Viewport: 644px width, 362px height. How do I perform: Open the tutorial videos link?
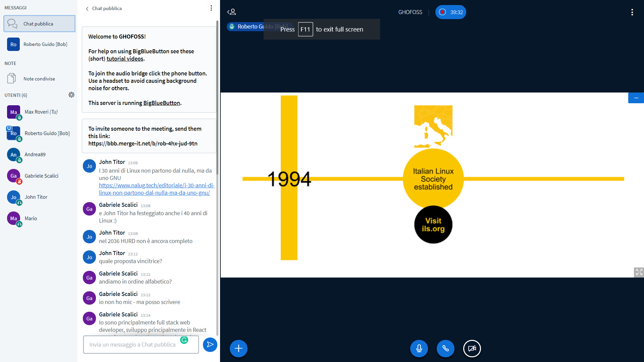pos(125,59)
